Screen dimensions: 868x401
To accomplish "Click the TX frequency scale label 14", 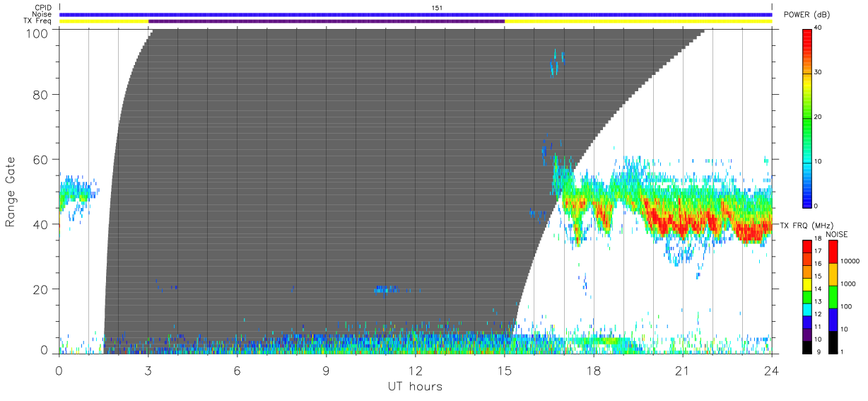I will (x=819, y=290).
